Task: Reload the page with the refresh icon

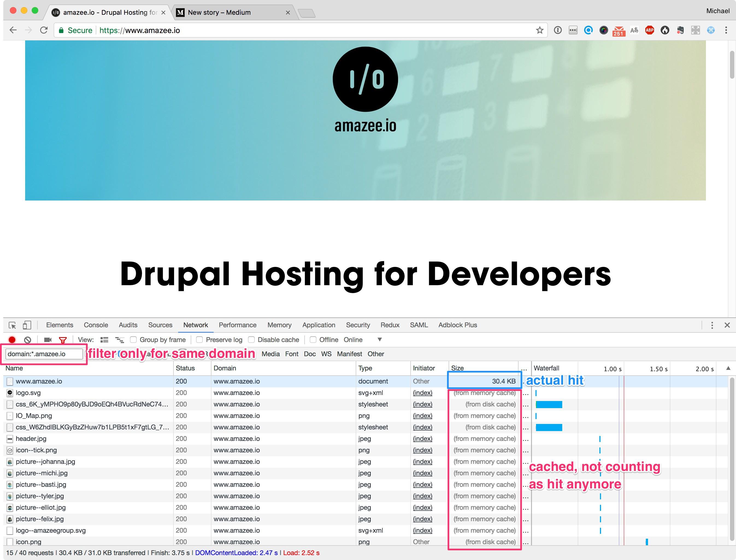Action: [44, 30]
